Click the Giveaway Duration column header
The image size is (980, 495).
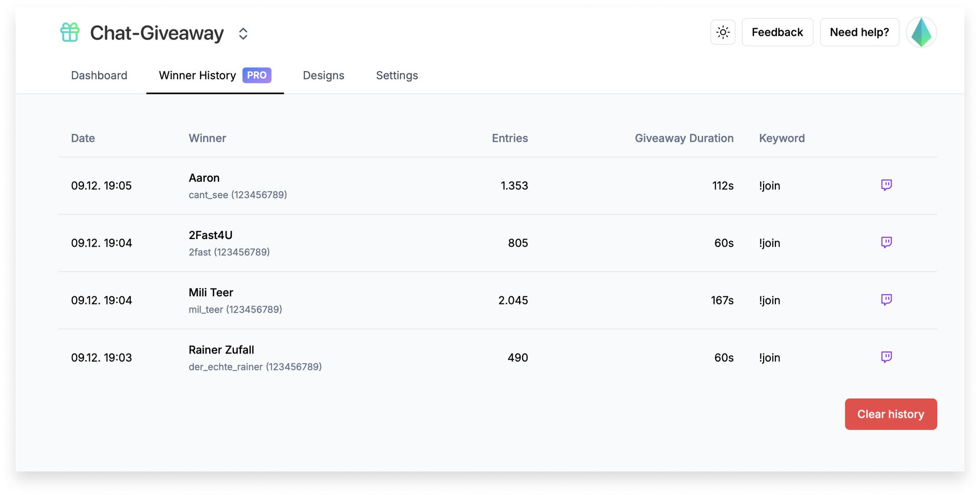[x=684, y=138]
